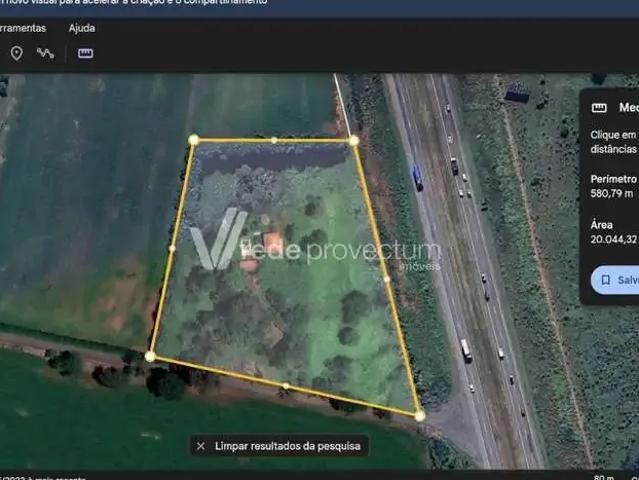The image size is (639, 480).
Task: Click the Área label
Action: (602, 225)
